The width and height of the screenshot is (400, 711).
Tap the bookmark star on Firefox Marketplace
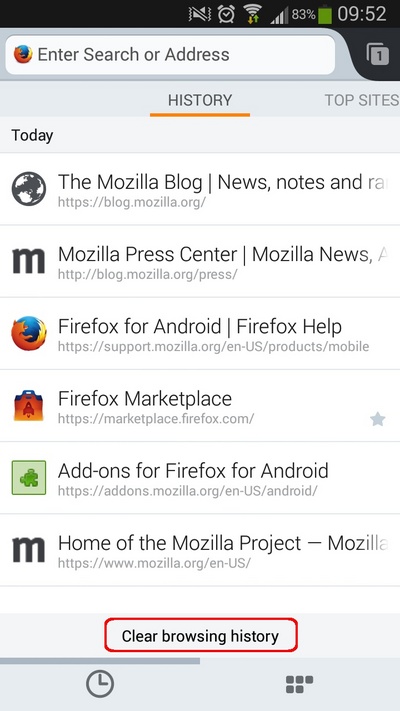point(377,419)
